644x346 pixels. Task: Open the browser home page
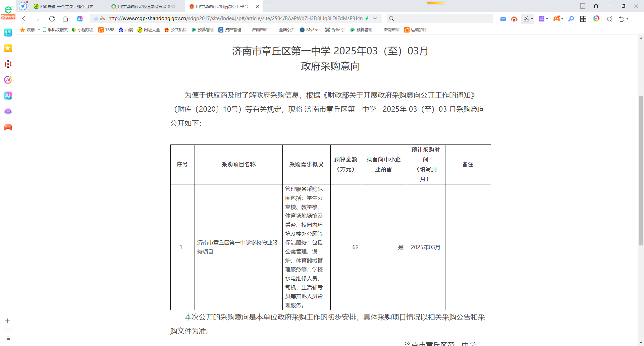click(x=65, y=19)
